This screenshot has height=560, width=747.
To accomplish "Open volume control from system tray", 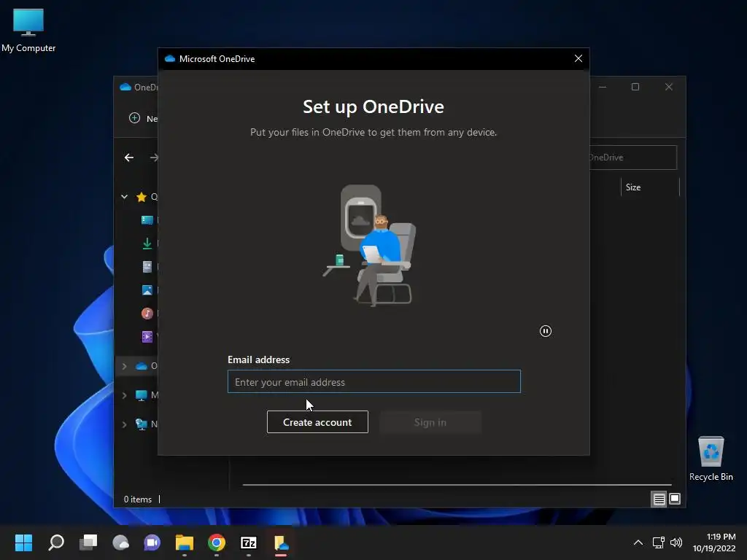I will [x=676, y=542].
